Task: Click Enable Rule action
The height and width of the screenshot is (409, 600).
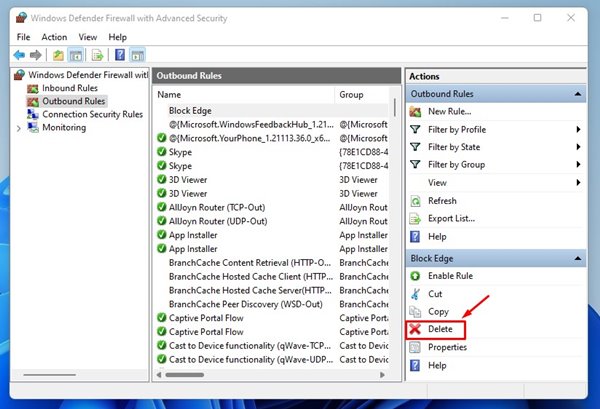Action: coord(450,275)
